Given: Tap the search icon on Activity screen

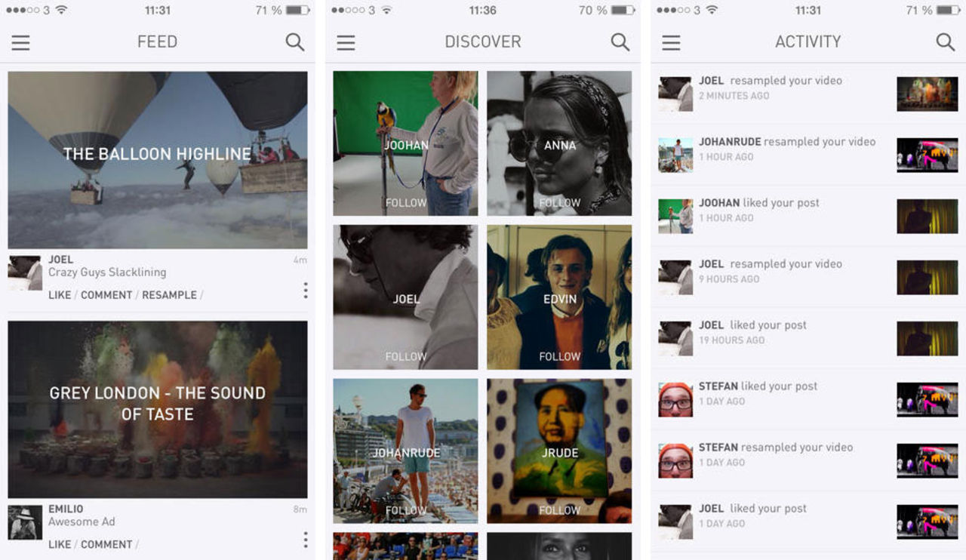Looking at the screenshot, I should (x=946, y=42).
